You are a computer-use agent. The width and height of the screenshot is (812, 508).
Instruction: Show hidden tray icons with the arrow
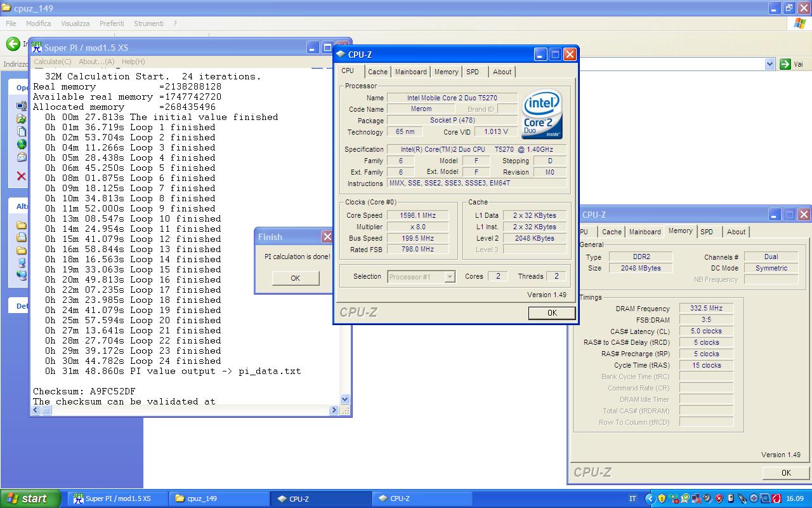pyautogui.click(x=650, y=498)
